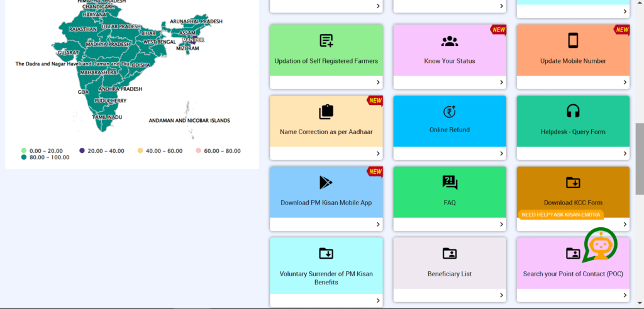Select BIHAR label on the map

pos(148,33)
